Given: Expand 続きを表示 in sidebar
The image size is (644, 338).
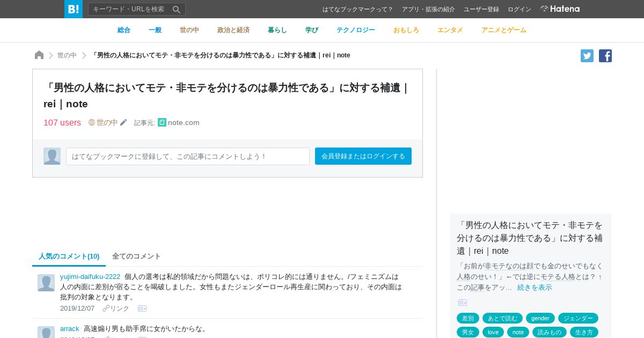Looking at the screenshot, I should click(x=535, y=287).
